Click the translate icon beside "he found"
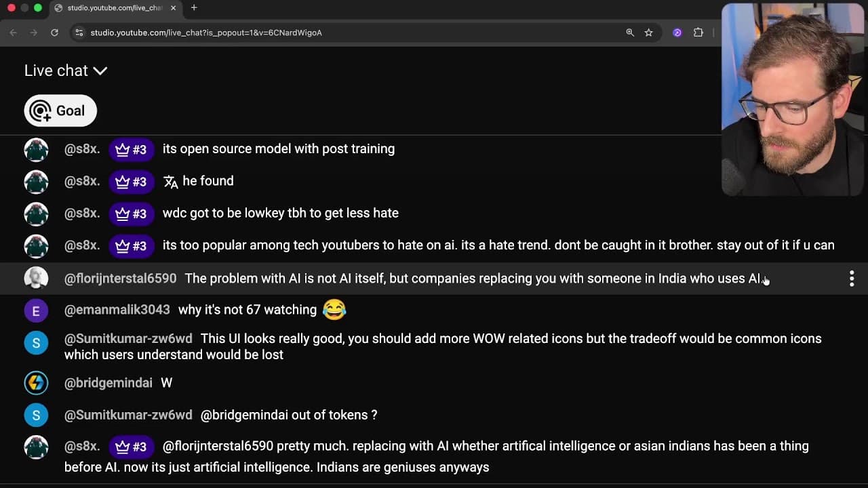 click(x=170, y=182)
